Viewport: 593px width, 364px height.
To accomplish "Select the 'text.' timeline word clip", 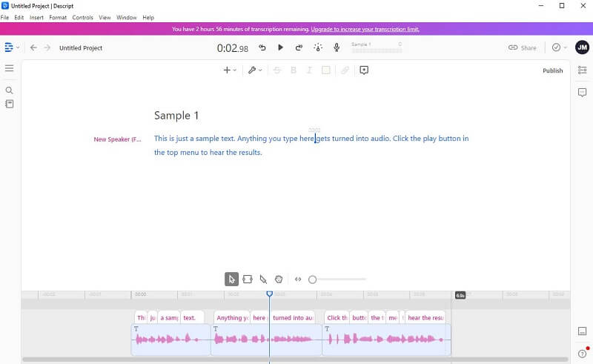I will [192, 318].
